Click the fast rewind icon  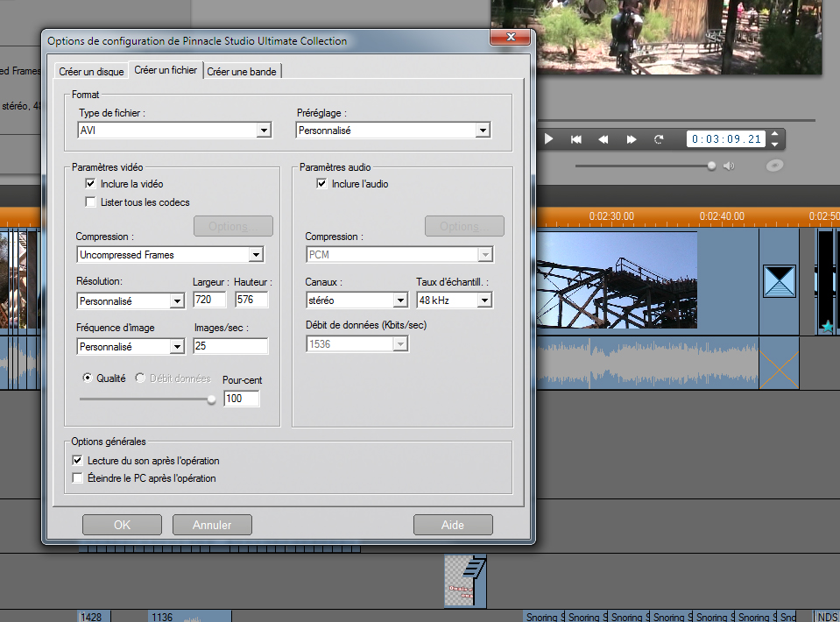[604, 139]
